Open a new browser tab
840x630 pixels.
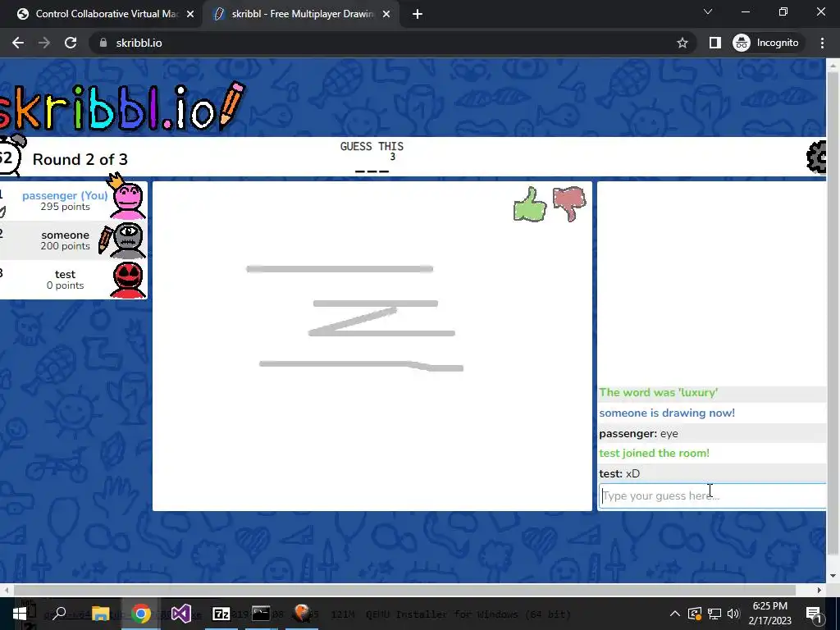418,14
